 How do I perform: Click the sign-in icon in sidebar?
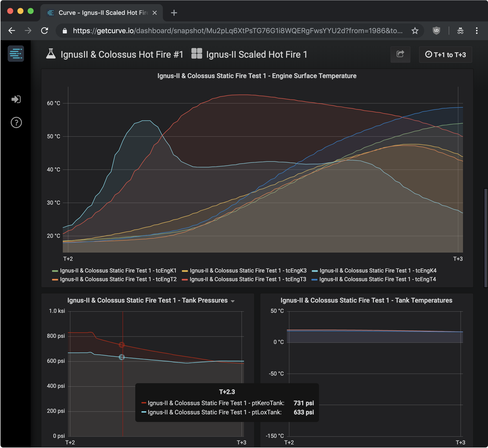16,99
